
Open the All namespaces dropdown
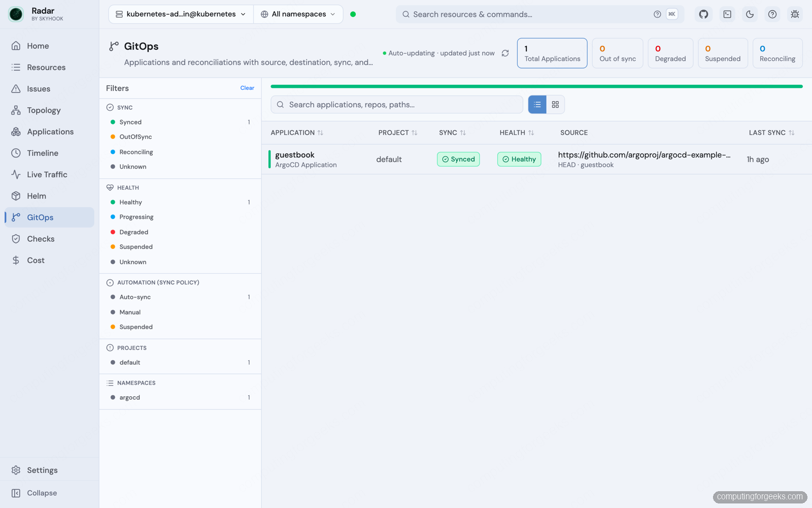(x=298, y=14)
